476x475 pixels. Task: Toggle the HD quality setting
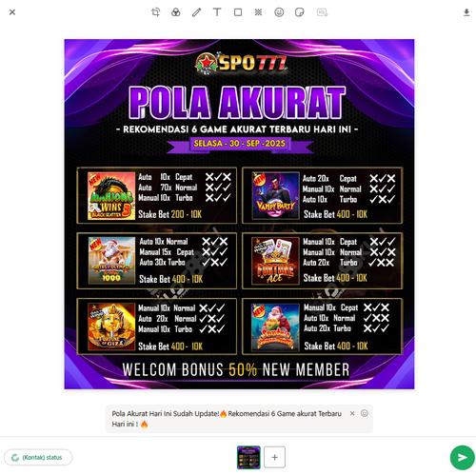coord(322,12)
